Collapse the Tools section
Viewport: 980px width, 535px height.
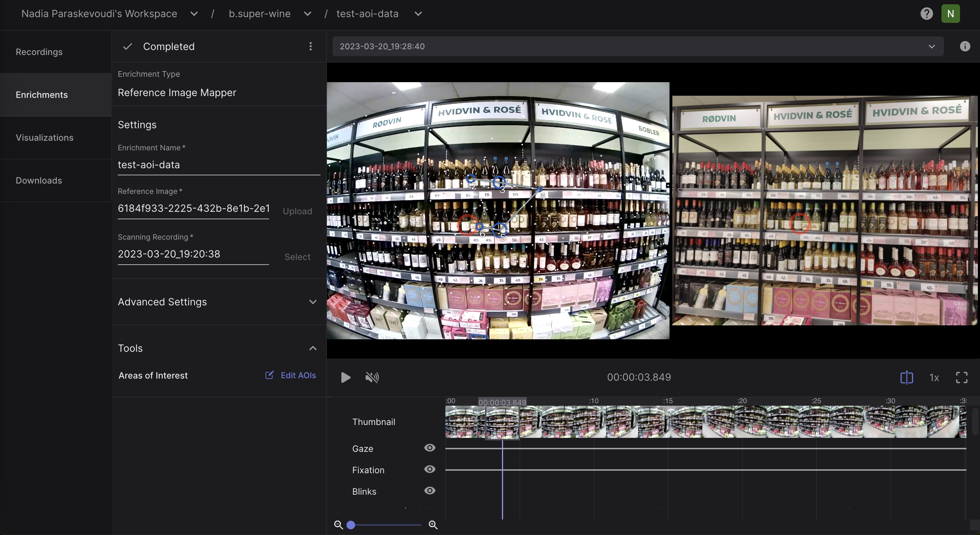(x=219, y=348)
